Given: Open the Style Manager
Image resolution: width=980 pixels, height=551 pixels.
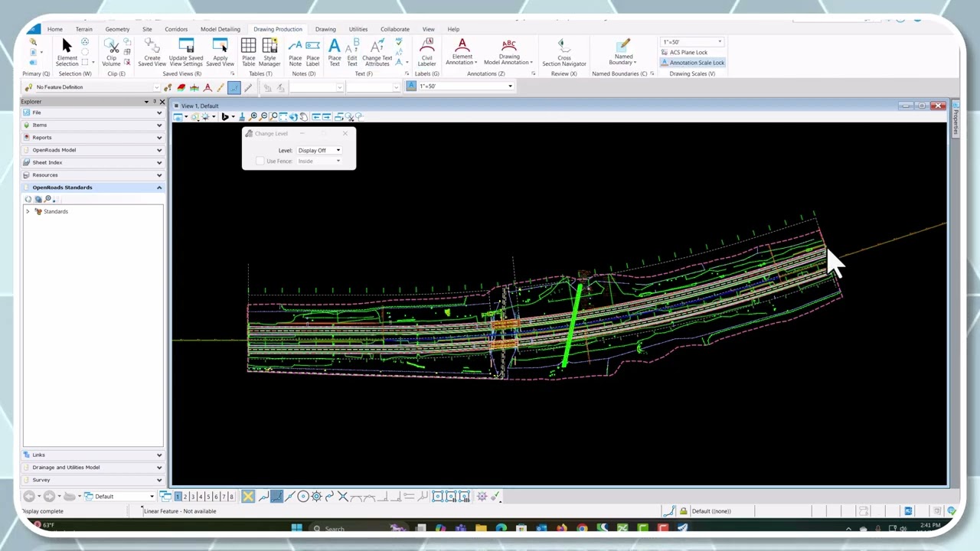Looking at the screenshot, I should (x=269, y=52).
